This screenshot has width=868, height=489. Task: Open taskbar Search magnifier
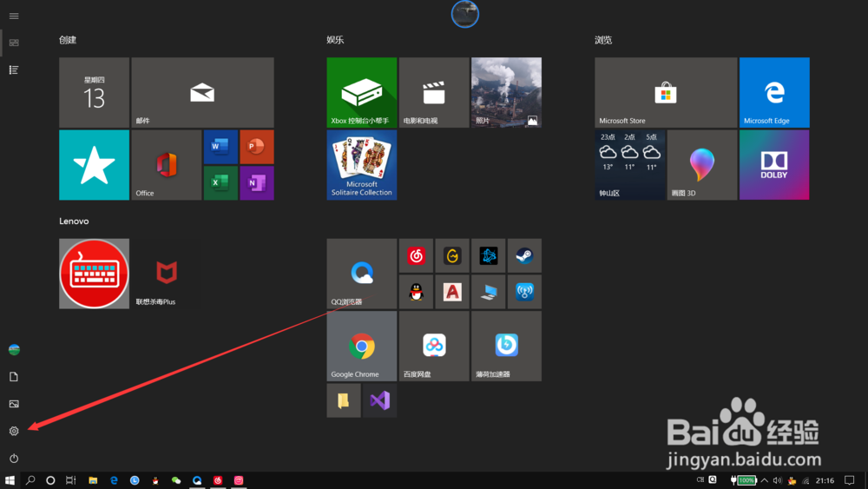pyautogui.click(x=30, y=480)
